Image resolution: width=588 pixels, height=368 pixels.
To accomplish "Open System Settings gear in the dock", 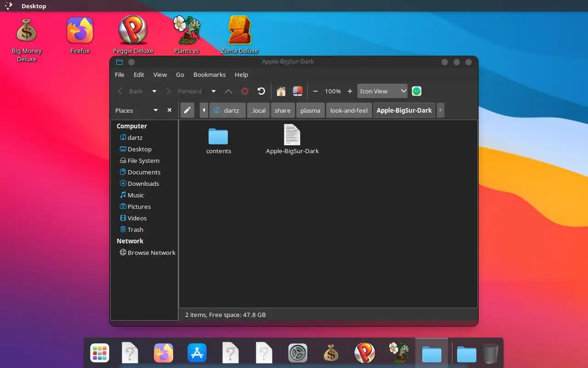I will coord(298,353).
